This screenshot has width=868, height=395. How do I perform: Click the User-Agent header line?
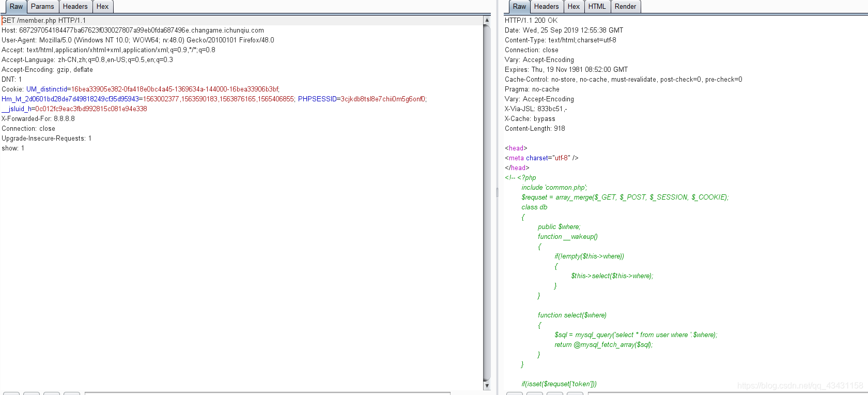tap(138, 40)
